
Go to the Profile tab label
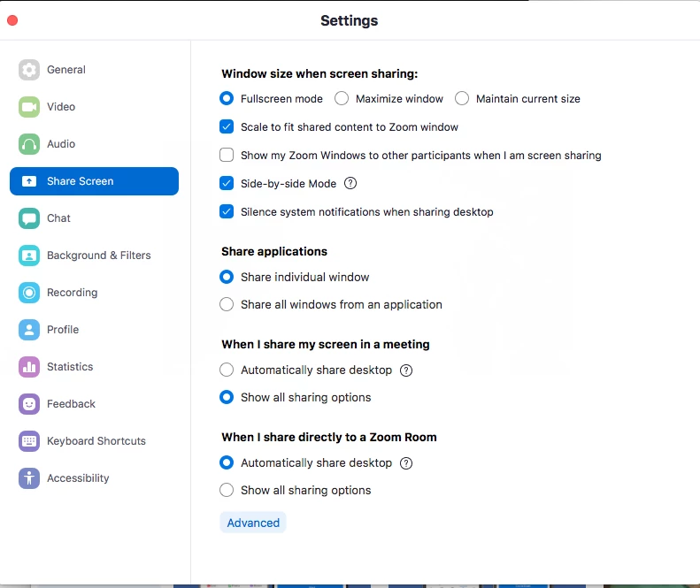point(63,329)
